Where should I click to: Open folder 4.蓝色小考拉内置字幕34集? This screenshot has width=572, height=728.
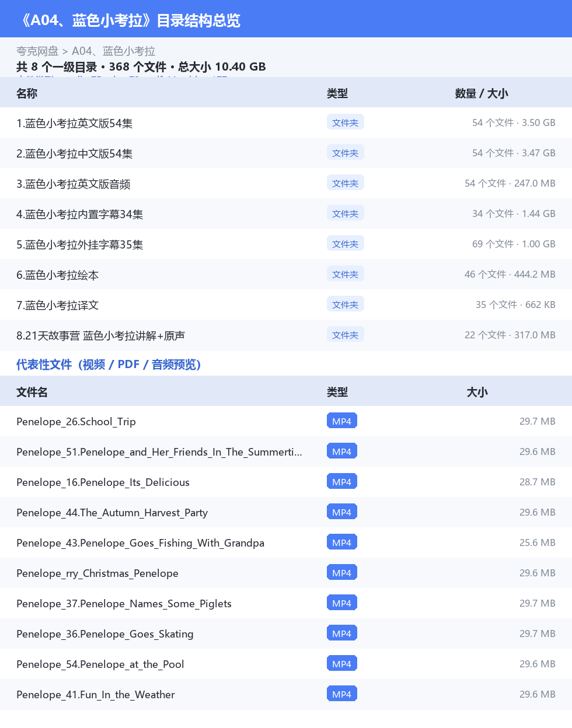pyautogui.click(x=79, y=214)
